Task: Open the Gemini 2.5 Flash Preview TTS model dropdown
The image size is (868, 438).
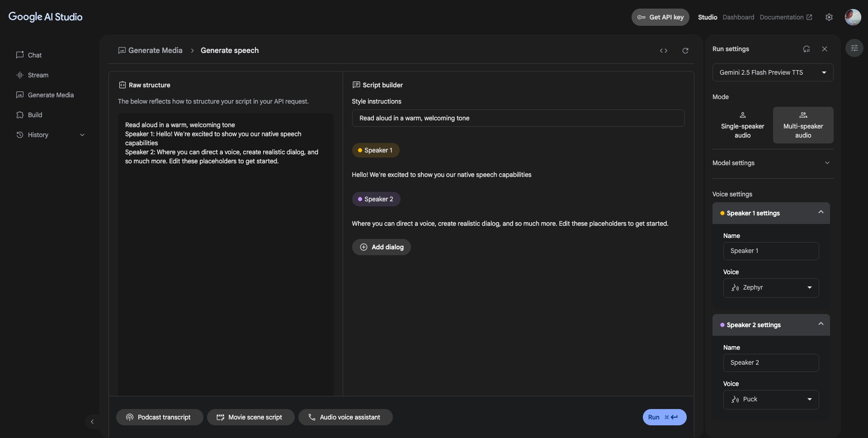Action: tap(773, 72)
